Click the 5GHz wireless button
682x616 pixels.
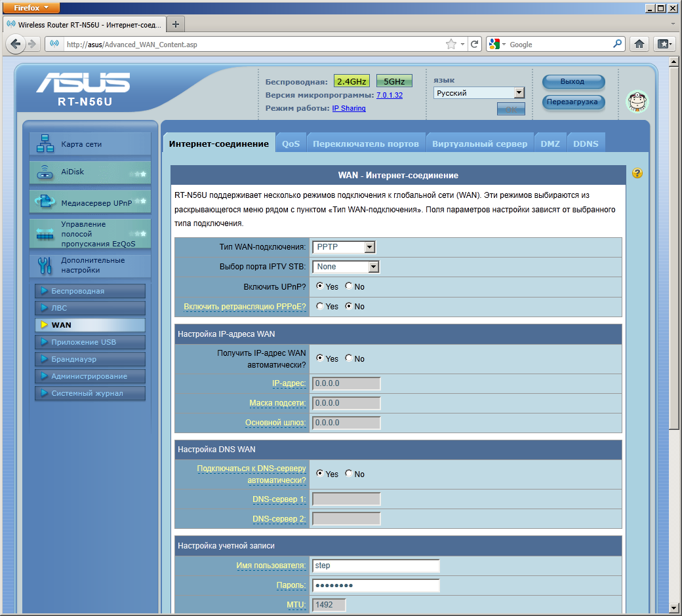coord(394,81)
